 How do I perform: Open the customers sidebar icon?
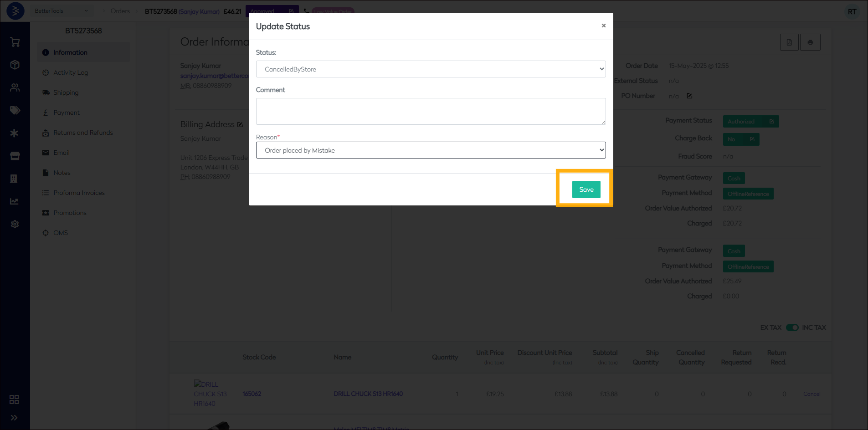(x=15, y=87)
